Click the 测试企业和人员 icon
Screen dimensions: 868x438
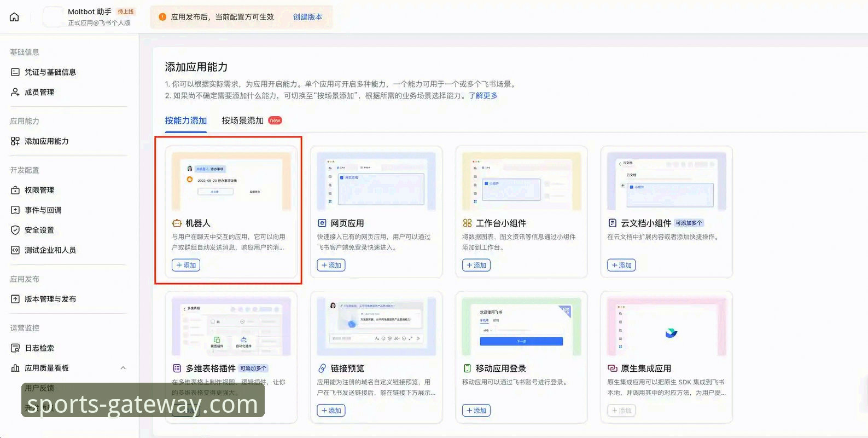pos(15,250)
